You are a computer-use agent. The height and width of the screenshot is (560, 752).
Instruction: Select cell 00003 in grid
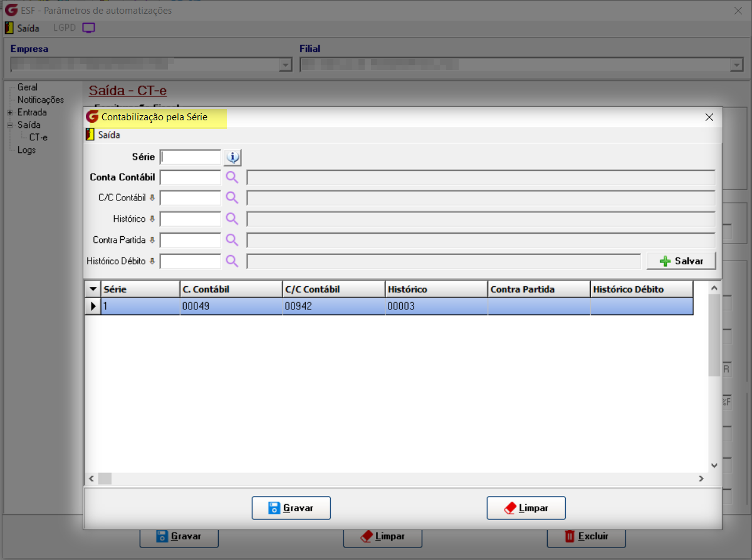click(x=437, y=306)
